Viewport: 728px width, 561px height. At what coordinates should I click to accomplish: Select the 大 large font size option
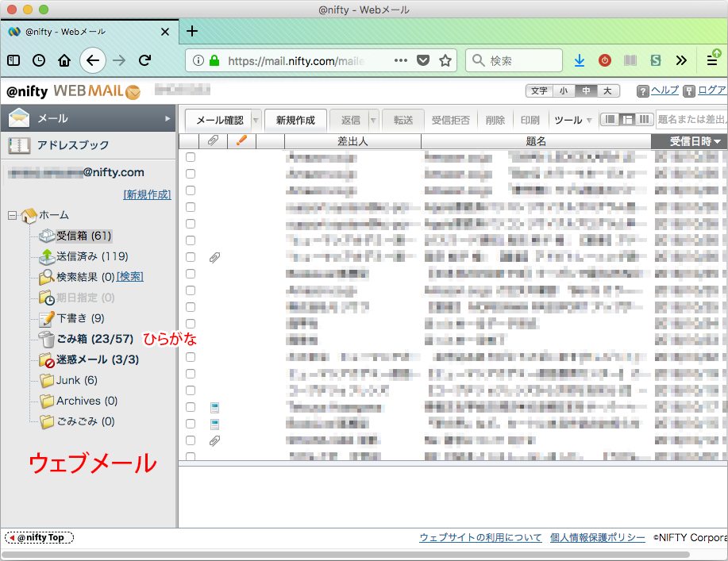pyautogui.click(x=607, y=91)
